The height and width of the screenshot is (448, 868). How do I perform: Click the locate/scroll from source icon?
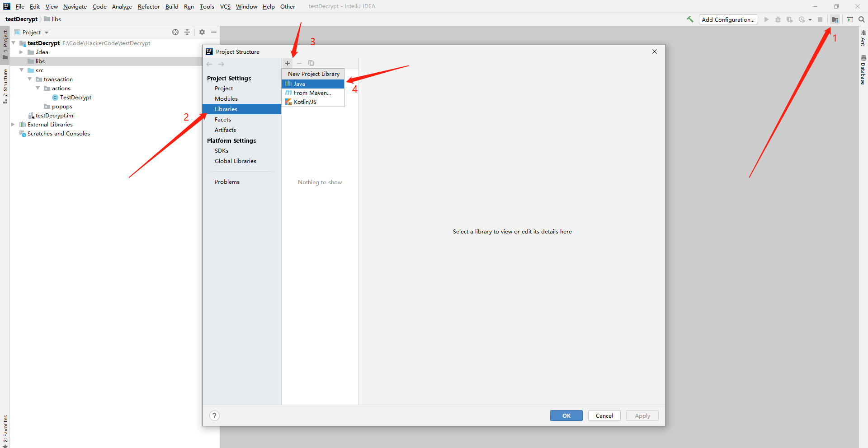pyautogui.click(x=175, y=32)
